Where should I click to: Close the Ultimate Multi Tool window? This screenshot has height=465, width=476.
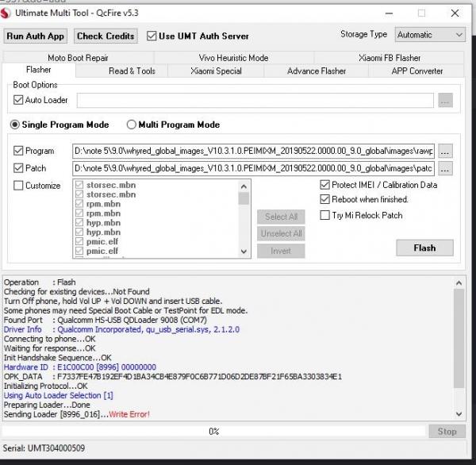click(455, 13)
